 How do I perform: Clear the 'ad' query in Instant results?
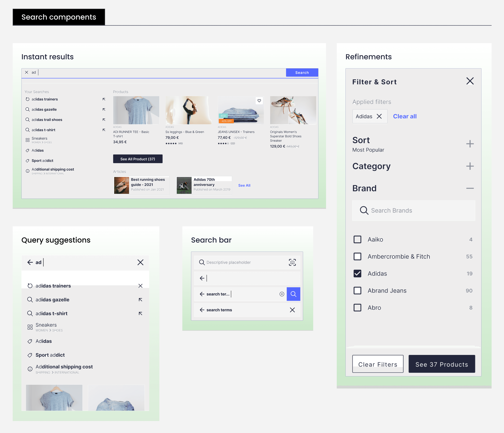27,72
